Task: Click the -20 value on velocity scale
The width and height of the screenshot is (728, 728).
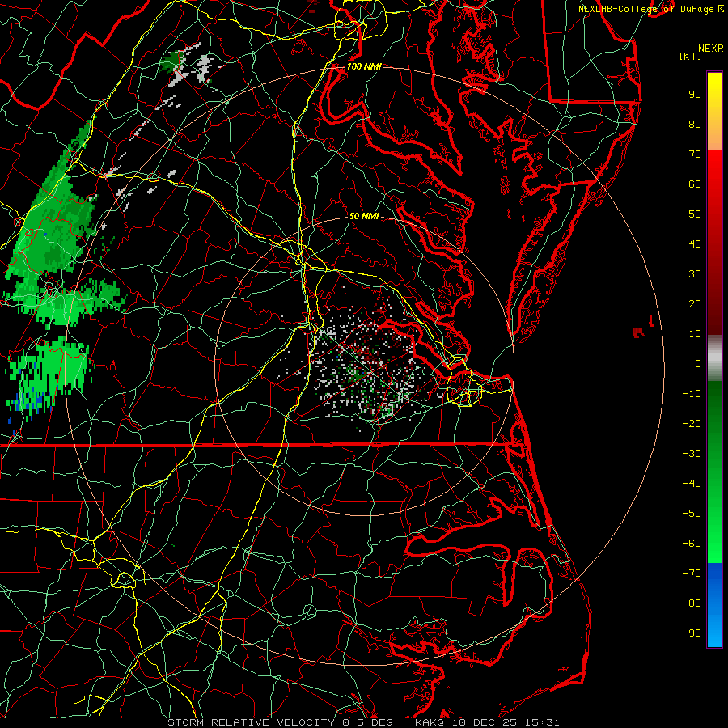Action: coord(692,424)
